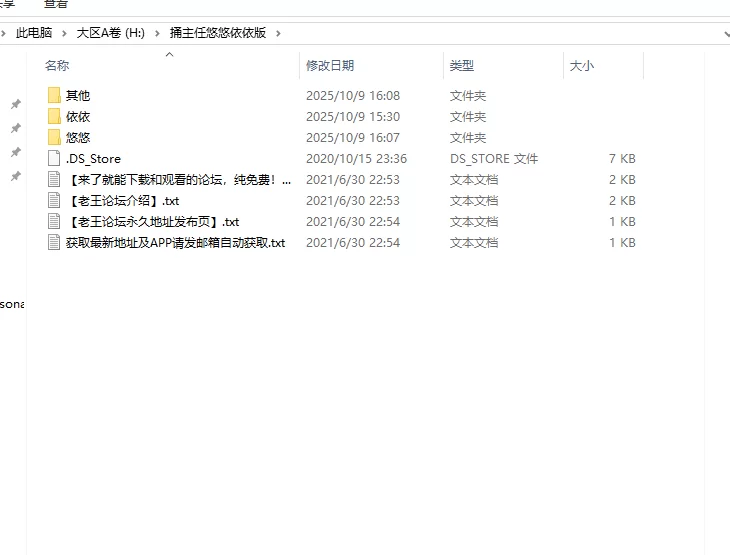Select the folder named 依依

tap(78, 116)
